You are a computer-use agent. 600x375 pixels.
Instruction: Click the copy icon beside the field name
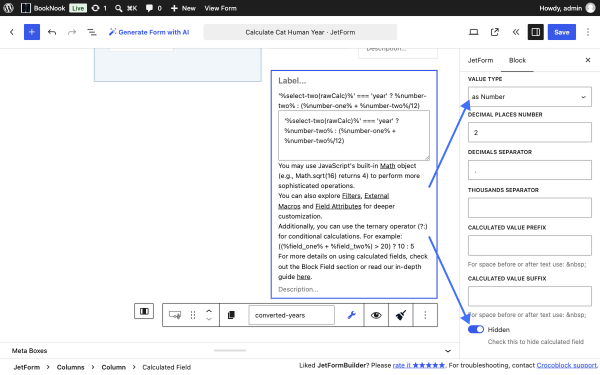(231, 315)
